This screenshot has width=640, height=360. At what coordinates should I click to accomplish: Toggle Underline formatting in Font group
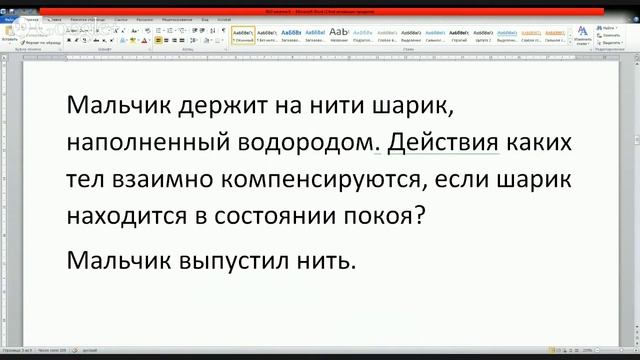(x=84, y=40)
